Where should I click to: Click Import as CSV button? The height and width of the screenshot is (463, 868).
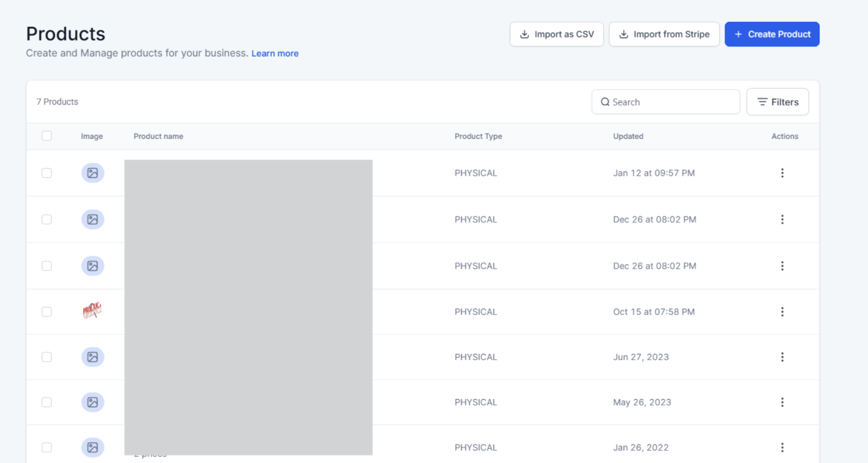556,34
